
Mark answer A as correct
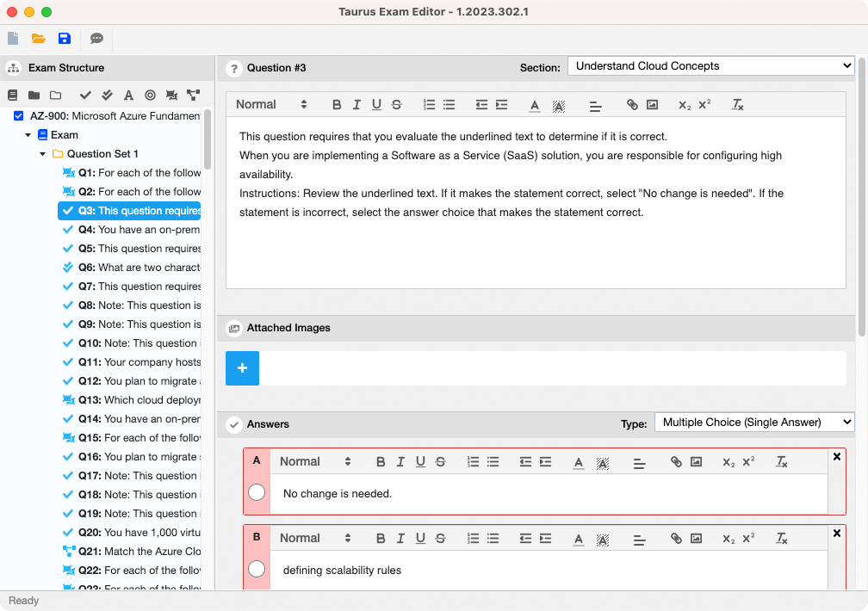[x=257, y=493]
